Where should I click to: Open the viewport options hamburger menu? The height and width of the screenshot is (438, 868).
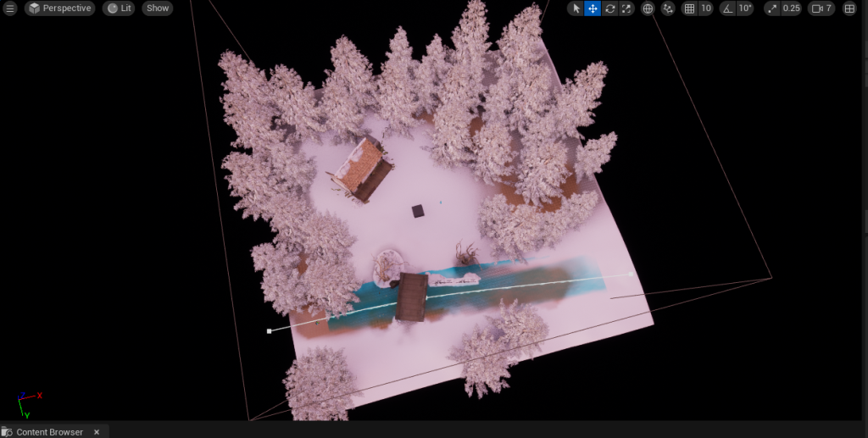click(10, 8)
